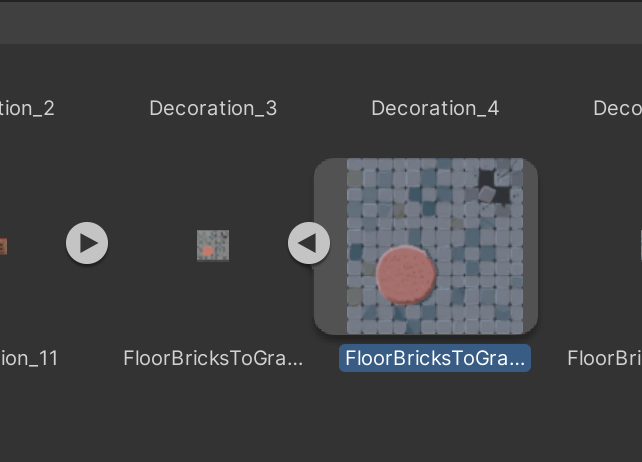Click the pink circle on the brick sprite
This screenshot has width=642, height=462.
click(405, 274)
